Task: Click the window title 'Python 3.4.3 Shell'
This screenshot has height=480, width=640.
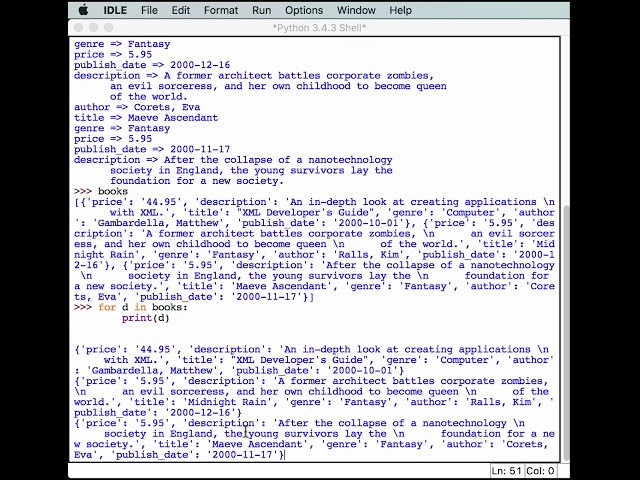Action: pyautogui.click(x=320, y=28)
